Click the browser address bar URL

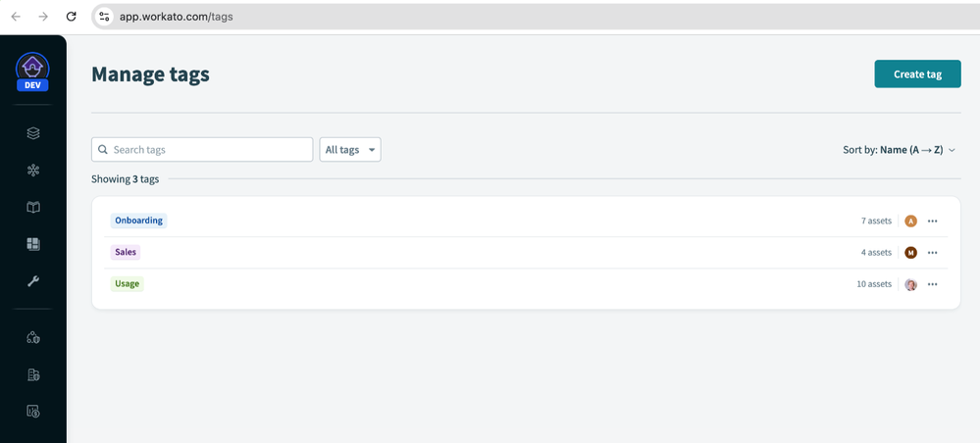[x=177, y=17]
